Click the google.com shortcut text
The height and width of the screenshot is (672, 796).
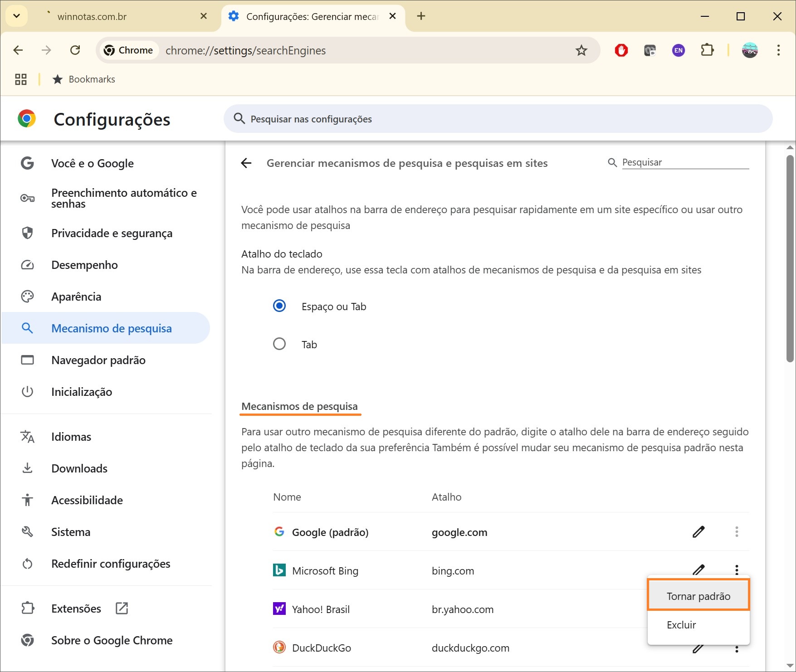click(459, 532)
